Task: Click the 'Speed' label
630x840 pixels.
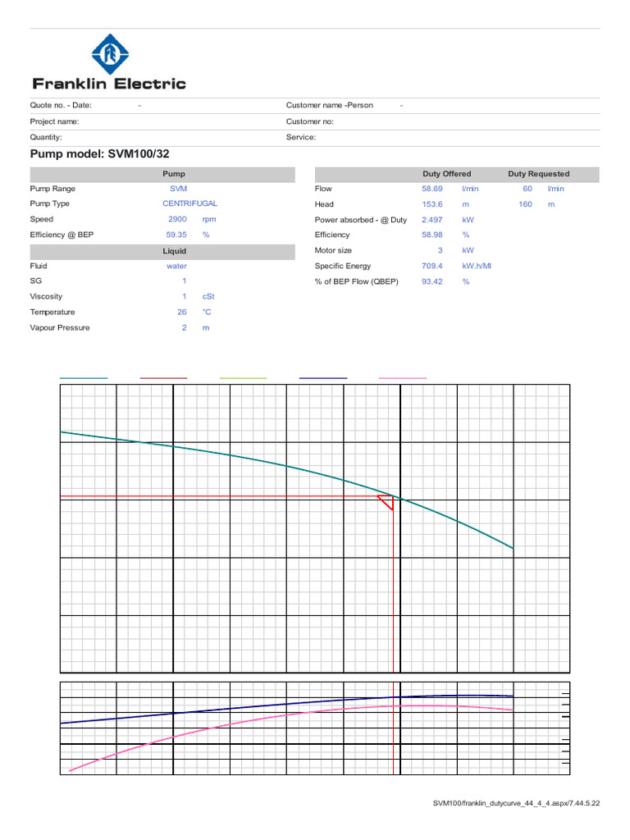Action: pyautogui.click(x=42, y=219)
